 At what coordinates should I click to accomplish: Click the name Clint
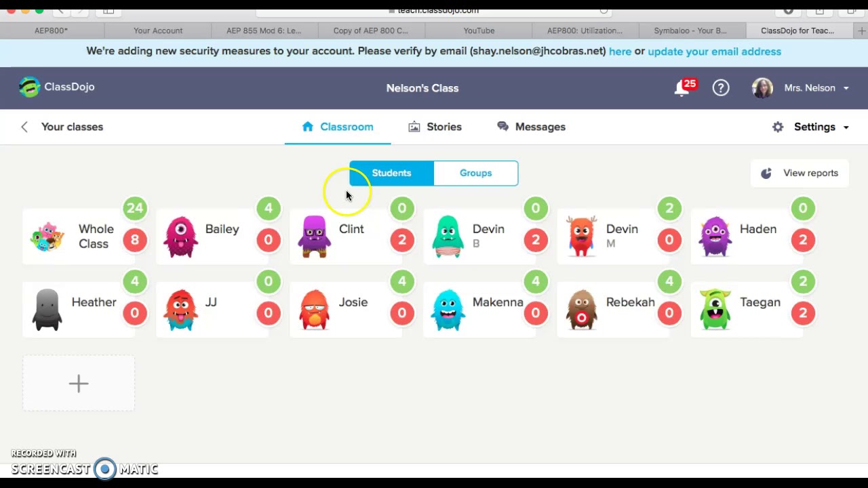coord(351,229)
